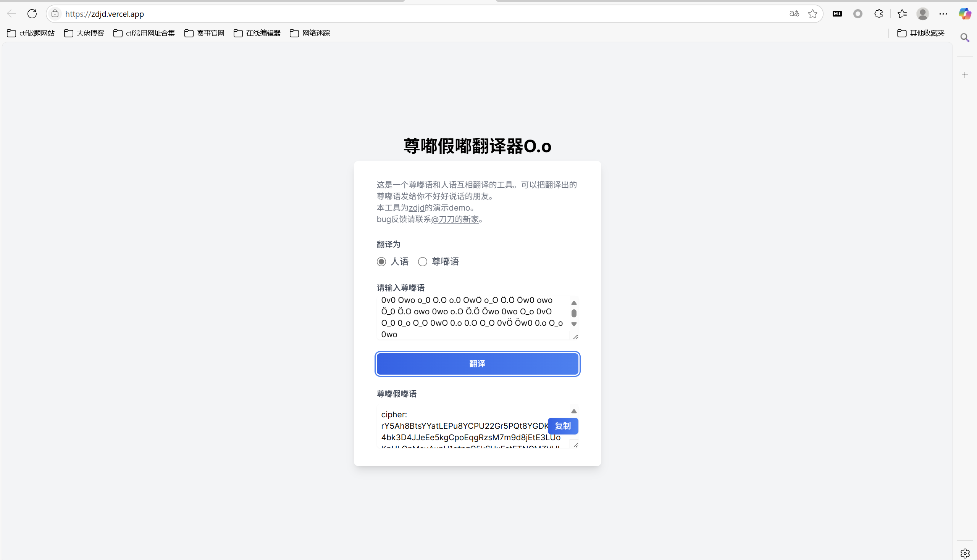The width and height of the screenshot is (977, 560).
Task: Click input area scrollbar up arrow
Action: click(574, 303)
